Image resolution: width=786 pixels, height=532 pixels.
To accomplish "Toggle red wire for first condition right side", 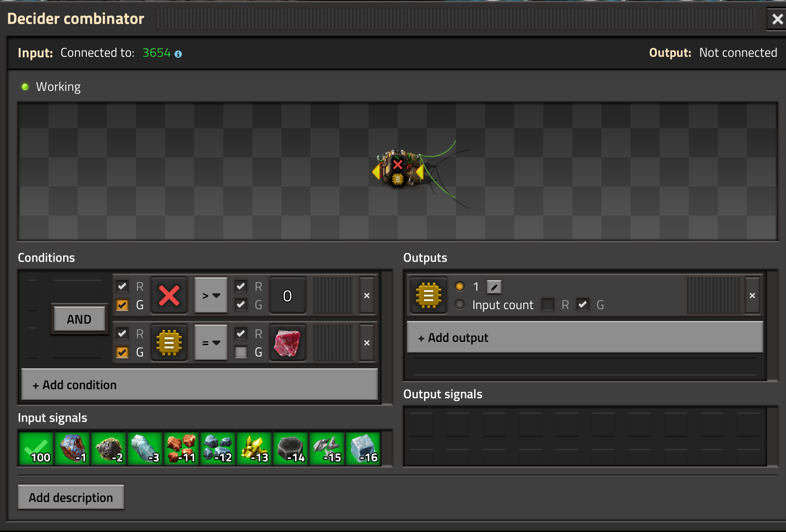I will (x=241, y=286).
